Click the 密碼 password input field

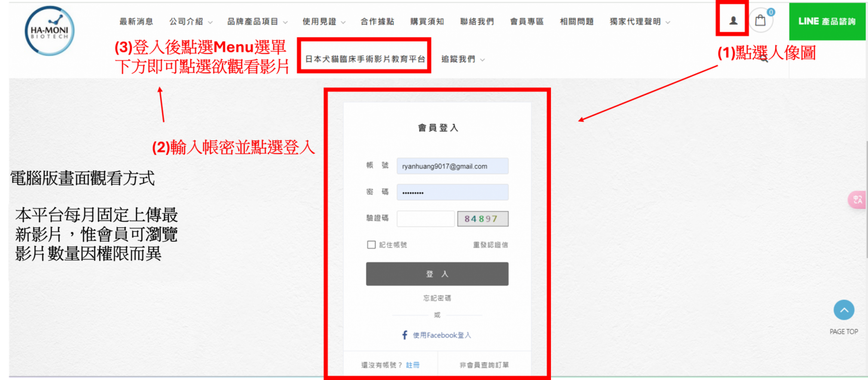(x=452, y=192)
